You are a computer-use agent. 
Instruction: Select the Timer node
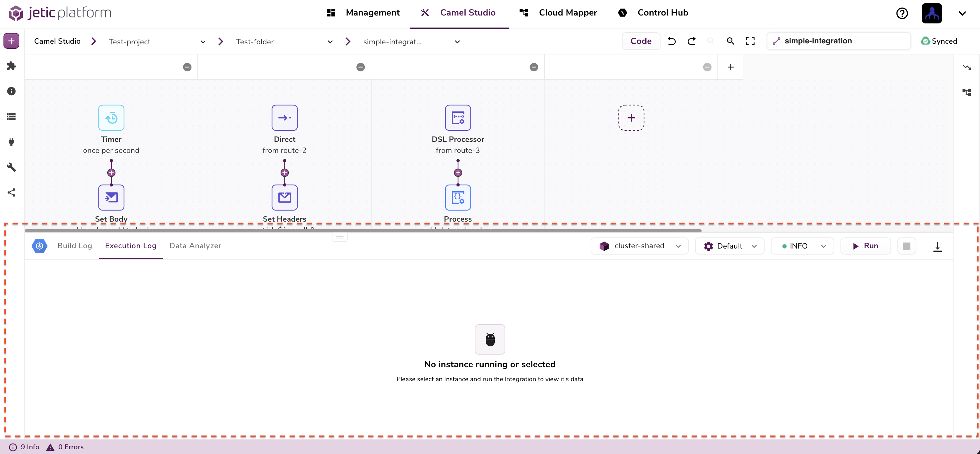click(x=111, y=118)
